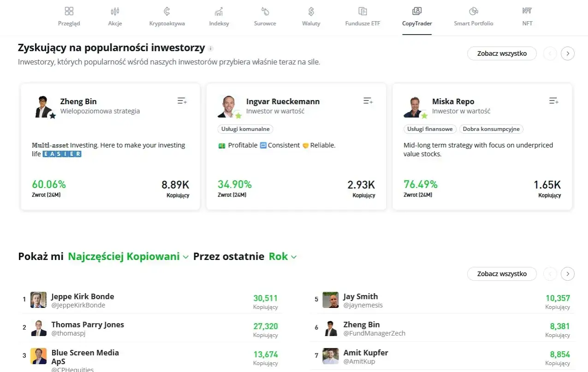The width and height of the screenshot is (588, 372).
Task: Click 8,854 copiers for Amit Kupfer
Action: point(560,354)
